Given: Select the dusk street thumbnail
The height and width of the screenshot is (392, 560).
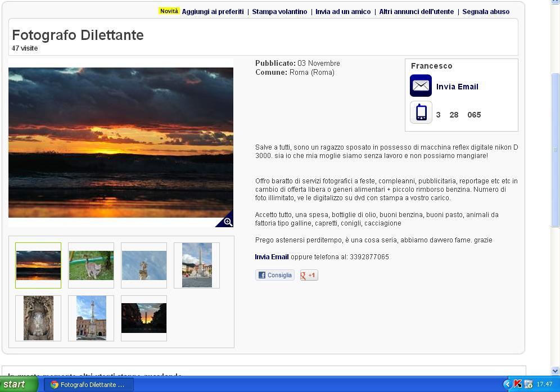Looking at the screenshot, I should click(144, 318).
